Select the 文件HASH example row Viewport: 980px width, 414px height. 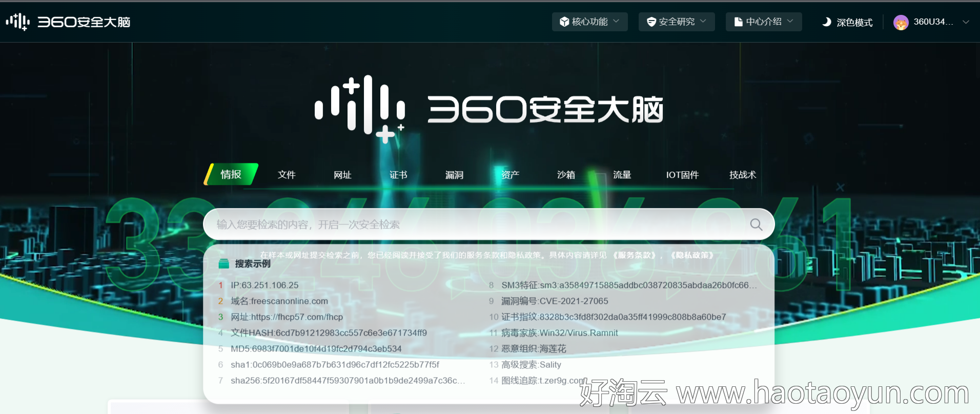pyautogui.click(x=329, y=333)
